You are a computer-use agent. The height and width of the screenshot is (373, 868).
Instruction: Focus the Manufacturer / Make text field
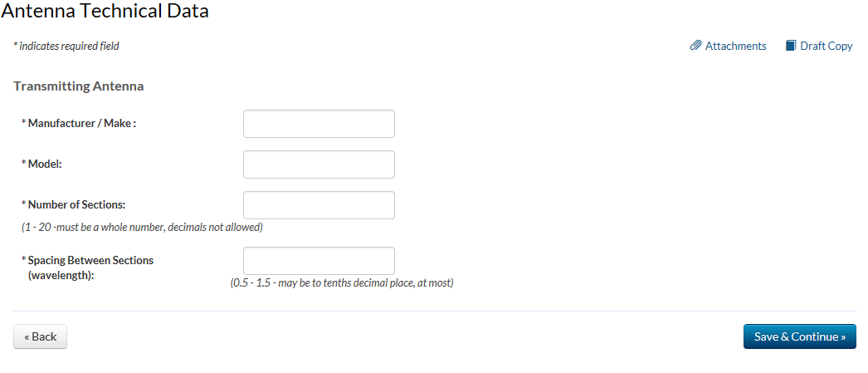point(319,124)
